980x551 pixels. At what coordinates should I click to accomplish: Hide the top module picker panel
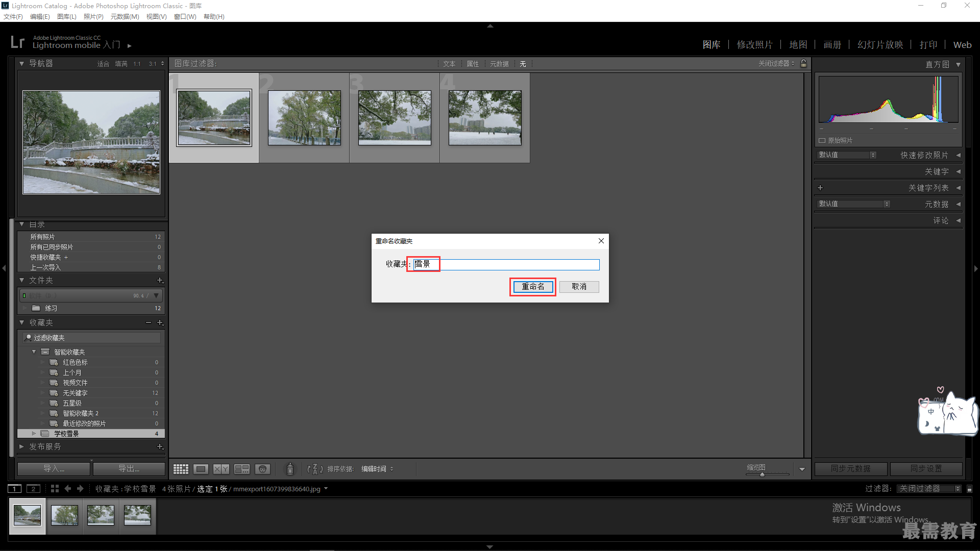point(490,26)
